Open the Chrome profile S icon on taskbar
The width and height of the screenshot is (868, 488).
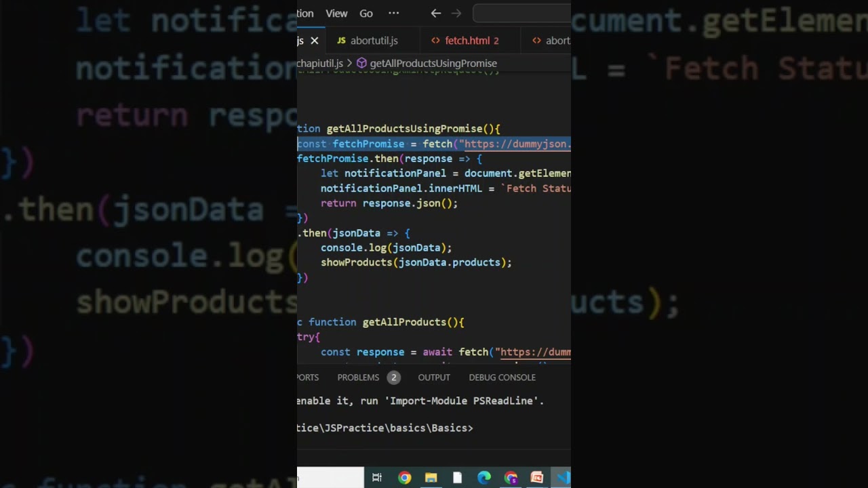coord(511,478)
